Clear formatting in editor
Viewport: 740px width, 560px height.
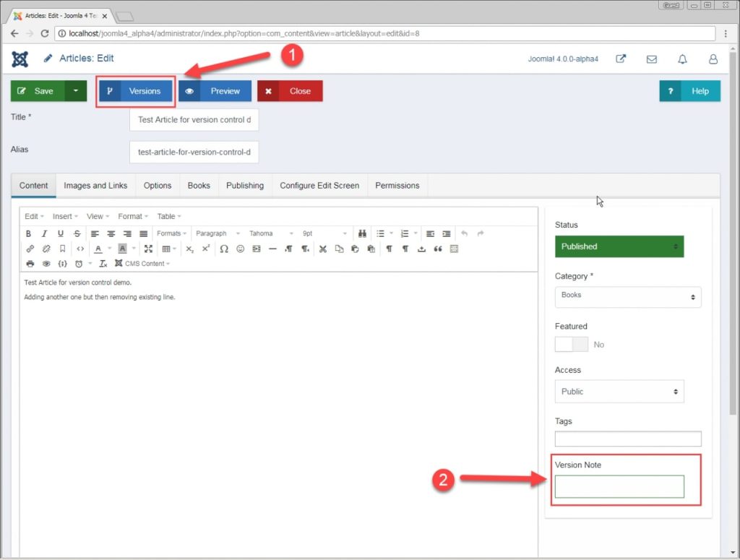[x=103, y=264]
